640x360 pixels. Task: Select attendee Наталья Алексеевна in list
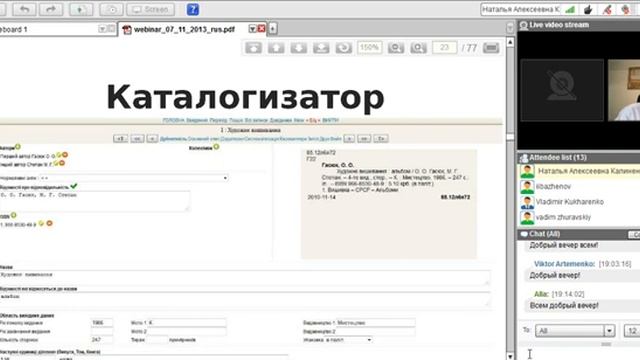580,171
